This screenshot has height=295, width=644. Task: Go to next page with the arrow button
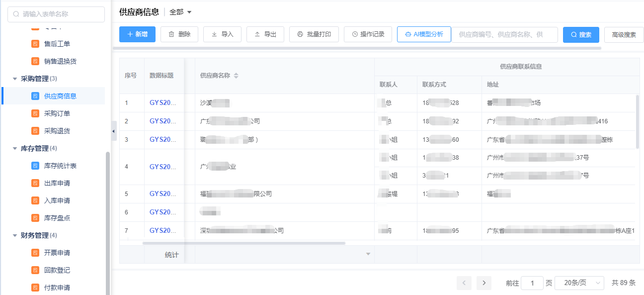[x=483, y=283]
